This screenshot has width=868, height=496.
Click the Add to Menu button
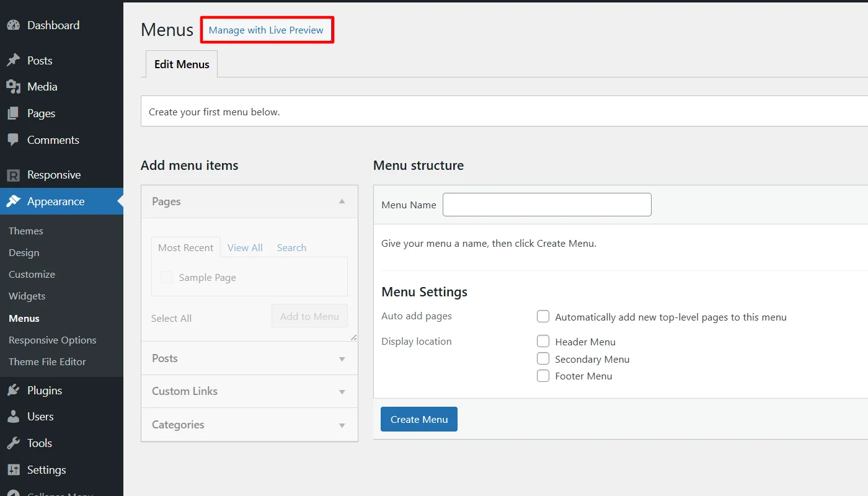[x=309, y=316]
